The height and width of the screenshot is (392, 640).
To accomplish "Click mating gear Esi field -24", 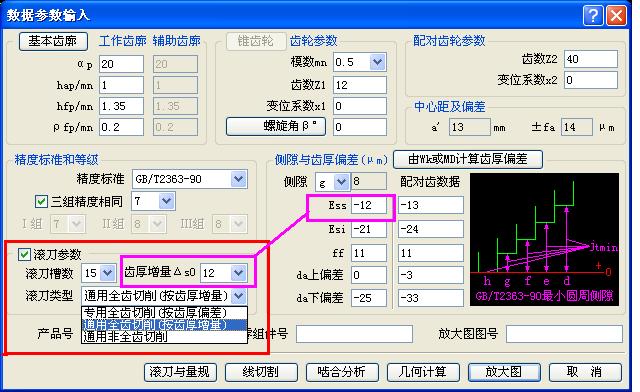I will 431,229.
